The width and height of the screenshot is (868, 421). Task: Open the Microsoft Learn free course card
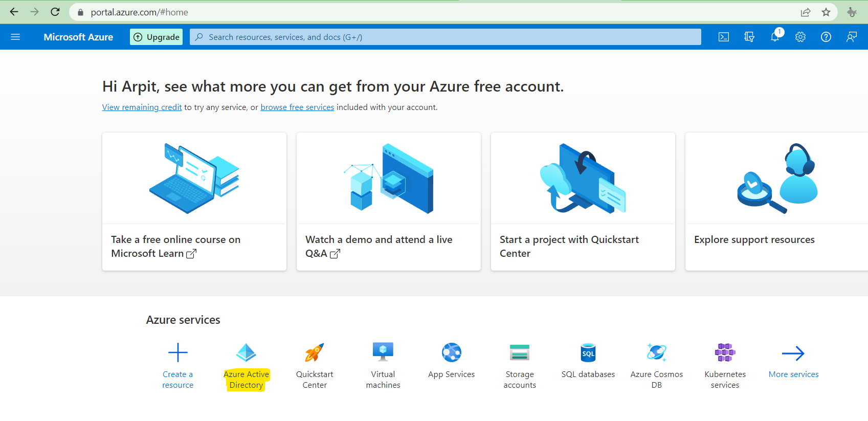tap(194, 201)
